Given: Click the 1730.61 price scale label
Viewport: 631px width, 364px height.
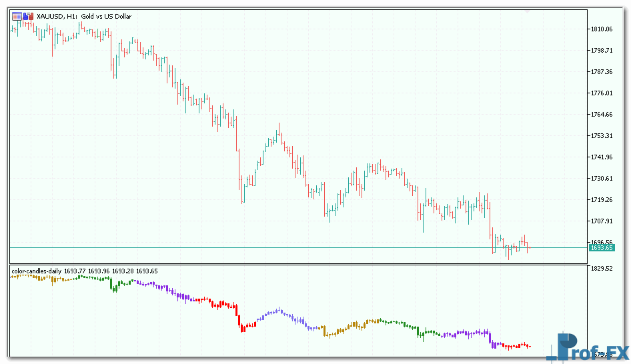Looking at the screenshot, I should pyautogui.click(x=601, y=179).
